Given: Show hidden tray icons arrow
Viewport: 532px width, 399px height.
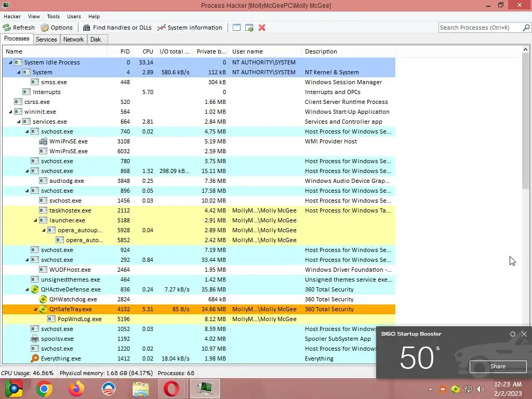Looking at the screenshot, I should click(x=430, y=389).
